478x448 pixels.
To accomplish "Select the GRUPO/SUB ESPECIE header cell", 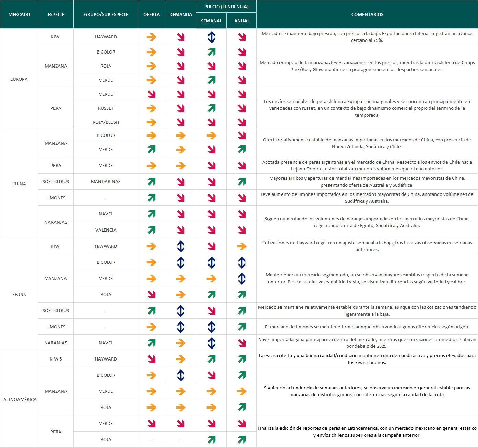I will [x=106, y=14].
